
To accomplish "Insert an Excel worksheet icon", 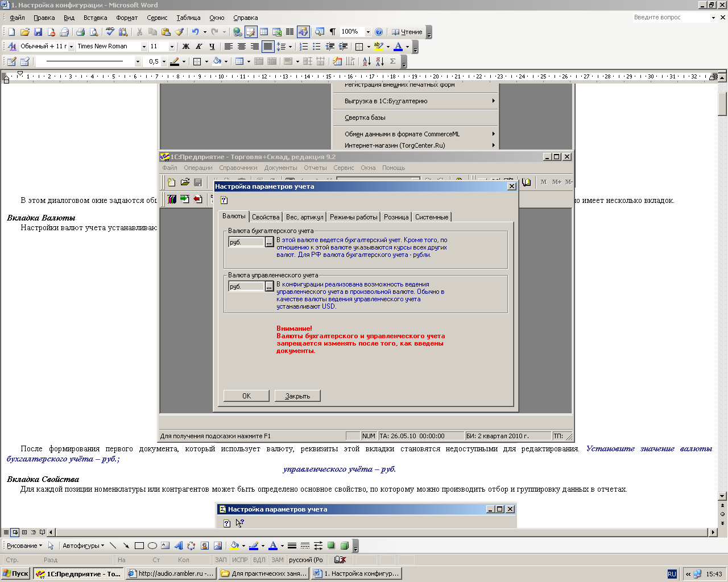I will (277, 32).
